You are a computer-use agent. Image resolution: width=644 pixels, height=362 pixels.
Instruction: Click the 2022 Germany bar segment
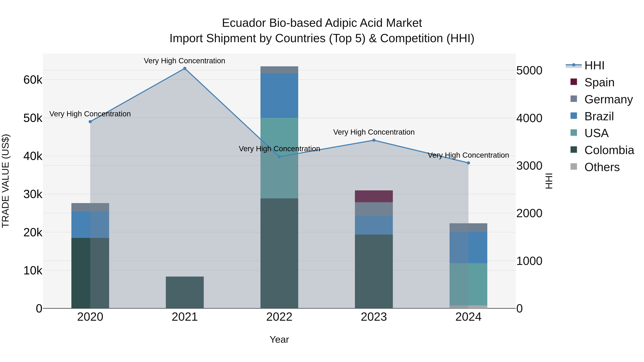pyautogui.click(x=279, y=70)
